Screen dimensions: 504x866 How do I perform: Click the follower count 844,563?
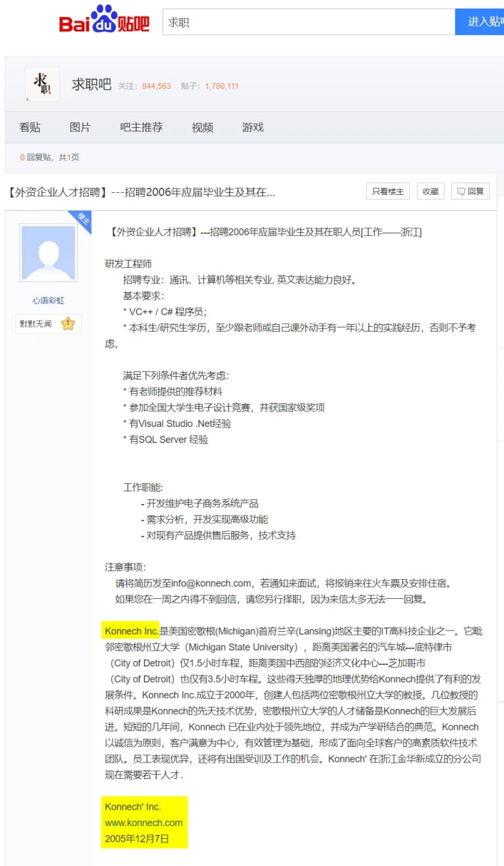156,87
